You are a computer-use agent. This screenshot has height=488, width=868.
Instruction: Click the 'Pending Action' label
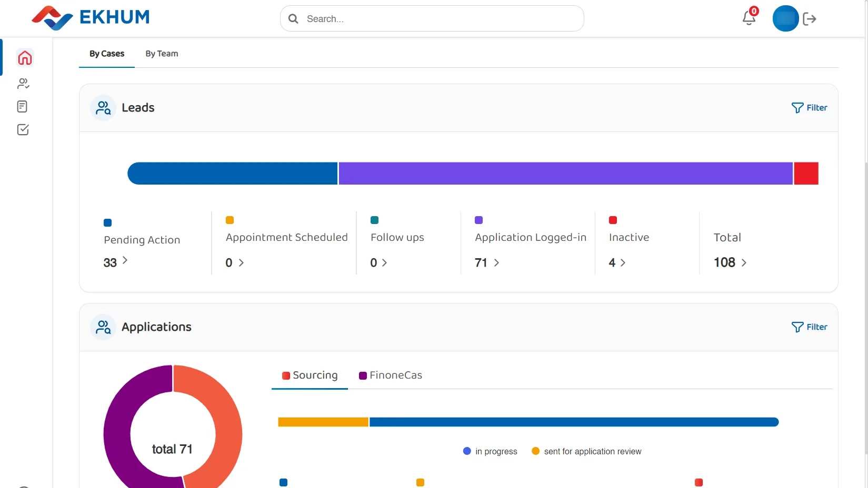(x=142, y=240)
